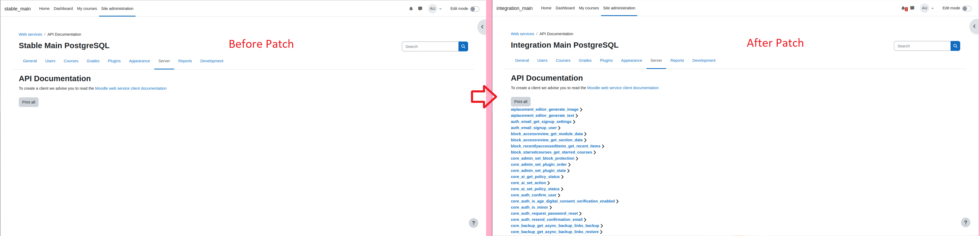Click Print all button in stable_main
The image size is (980, 236).
[28, 102]
